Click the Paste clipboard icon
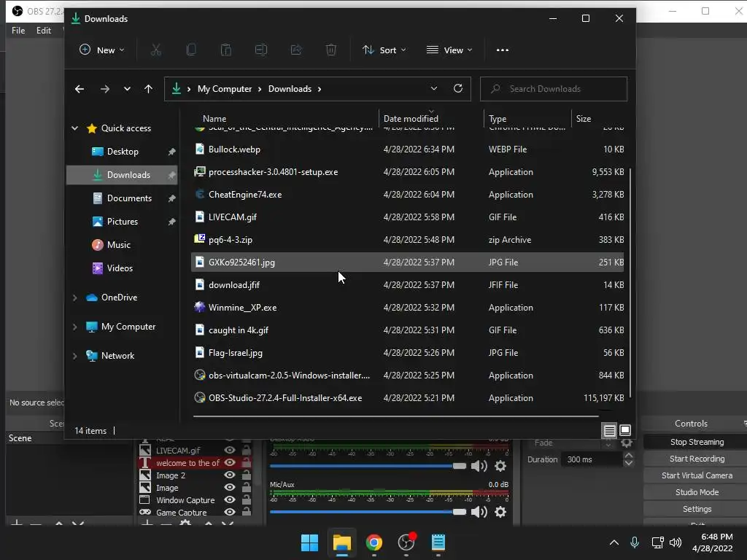This screenshot has width=747, height=560. [x=226, y=50]
